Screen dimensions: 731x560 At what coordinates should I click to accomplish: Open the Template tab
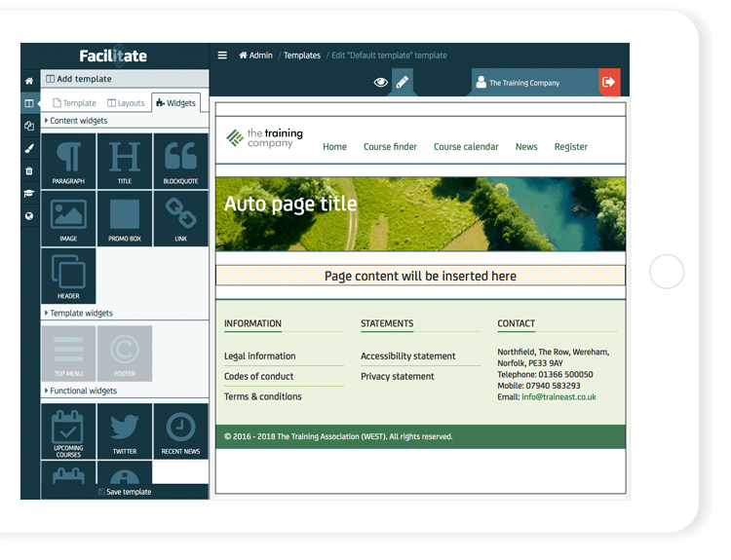74,103
